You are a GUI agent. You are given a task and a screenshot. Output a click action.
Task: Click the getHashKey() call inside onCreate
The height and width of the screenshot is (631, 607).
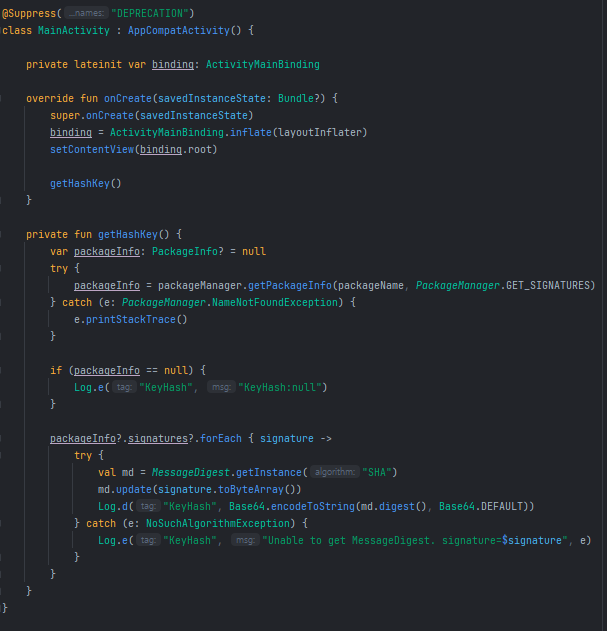point(85,184)
